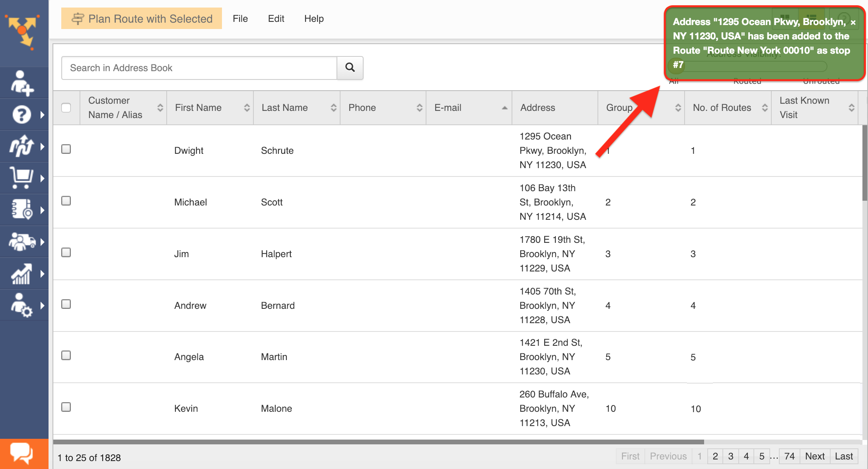
Task: Open the orange chat support icon
Action: [x=22, y=453]
